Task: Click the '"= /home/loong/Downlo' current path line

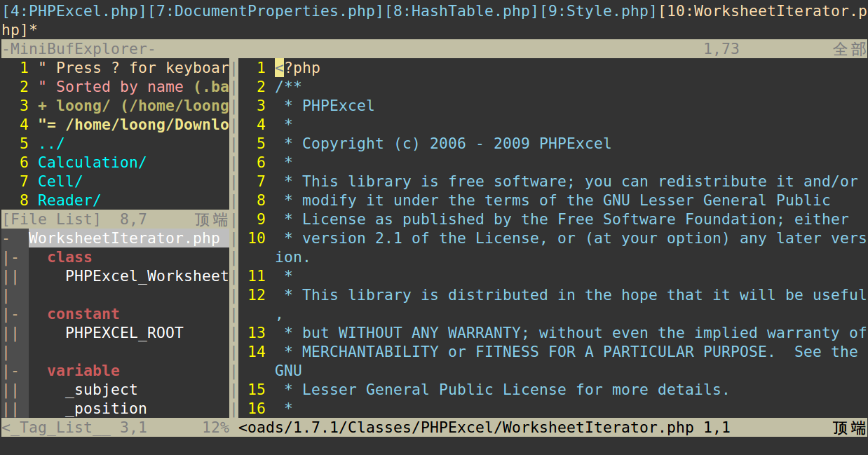Action: 133,125
